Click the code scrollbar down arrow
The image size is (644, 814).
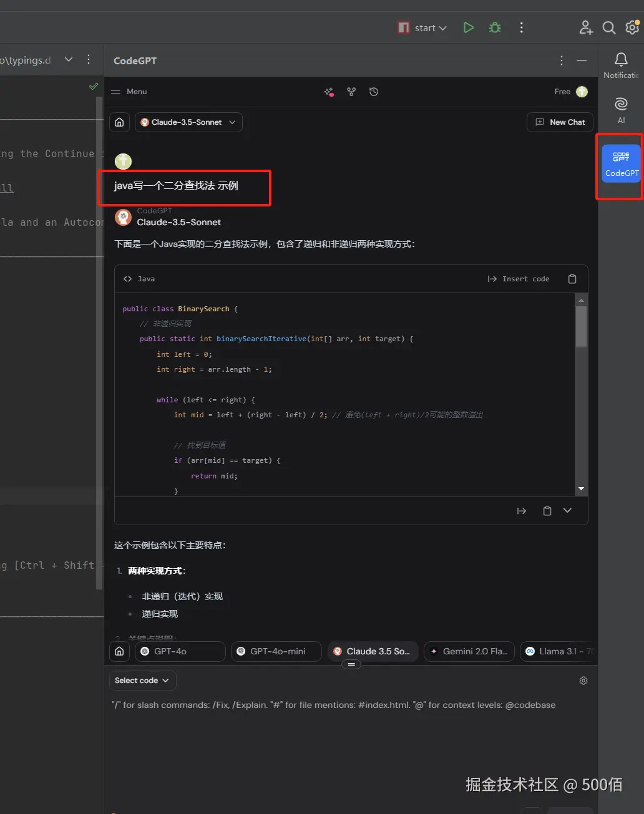click(581, 489)
